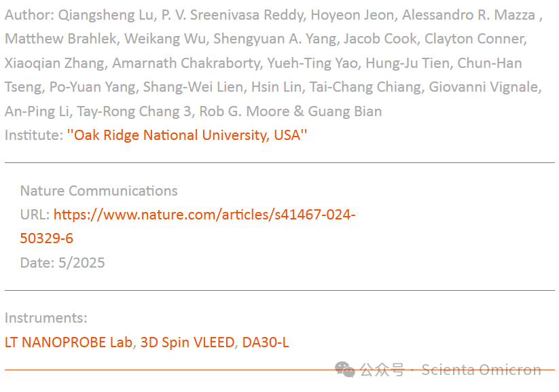Click the Scienta Omicron watermark text
Screen dimensions: 559x392
tap(481, 370)
